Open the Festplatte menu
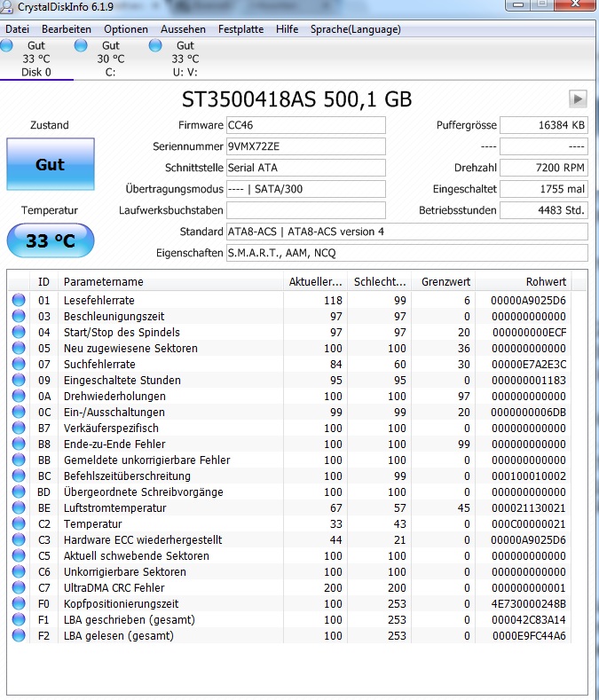This screenshot has height=700, width=599. click(x=240, y=29)
